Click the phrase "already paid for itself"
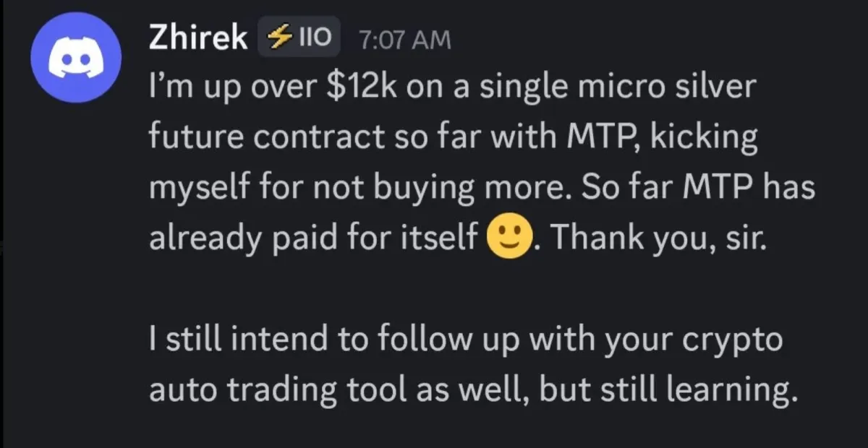The width and height of the screenshot is (868, 448). pyautogui.click(x=317, y=236)
